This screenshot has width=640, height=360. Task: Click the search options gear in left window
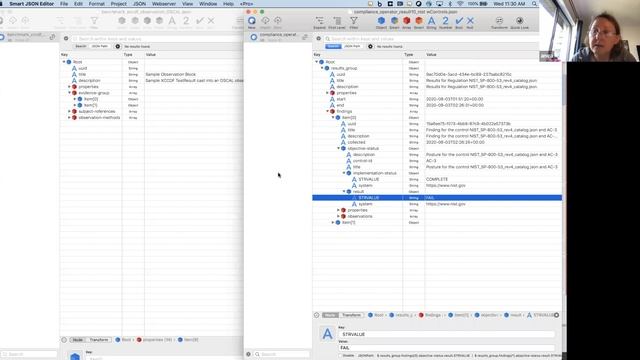tap(66, 38)
